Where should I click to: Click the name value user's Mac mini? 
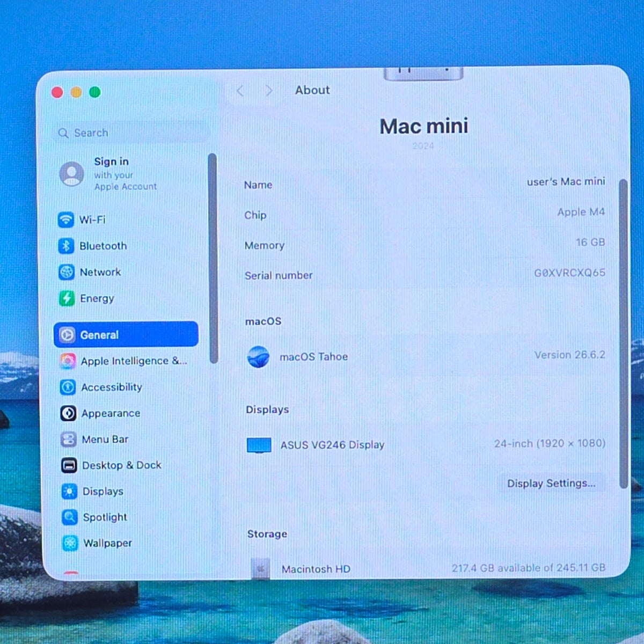(566, 182)
